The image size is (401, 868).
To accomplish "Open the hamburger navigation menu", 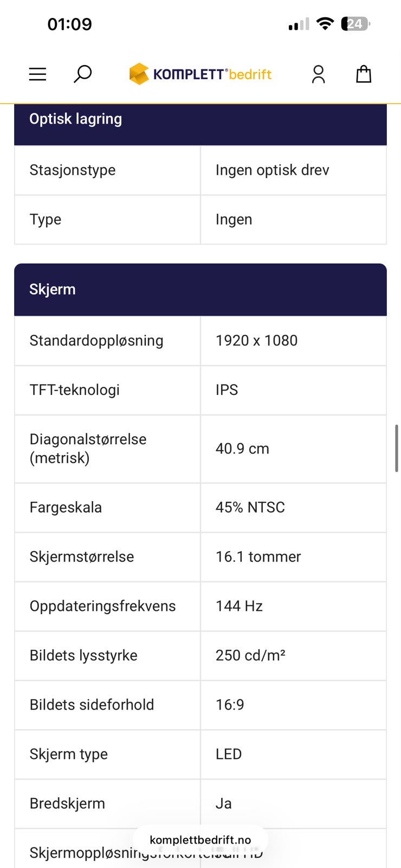I will click(37, 74).
